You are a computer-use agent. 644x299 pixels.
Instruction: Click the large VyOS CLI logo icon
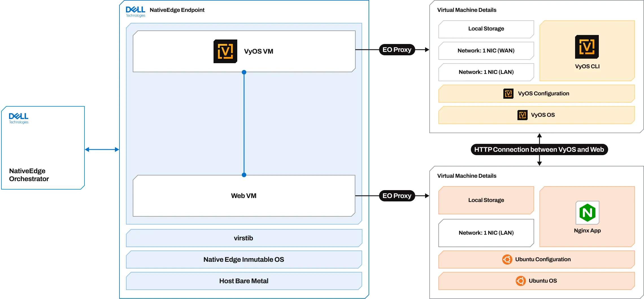587,47
